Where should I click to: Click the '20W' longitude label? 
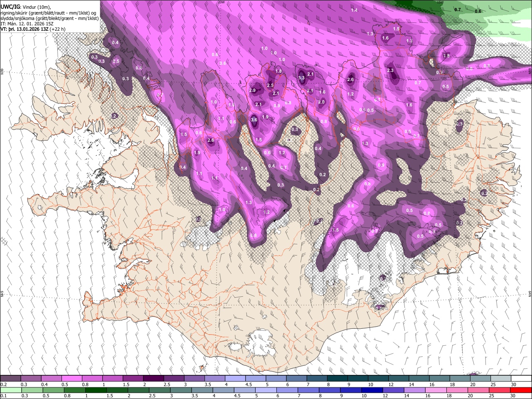point(221,2)
